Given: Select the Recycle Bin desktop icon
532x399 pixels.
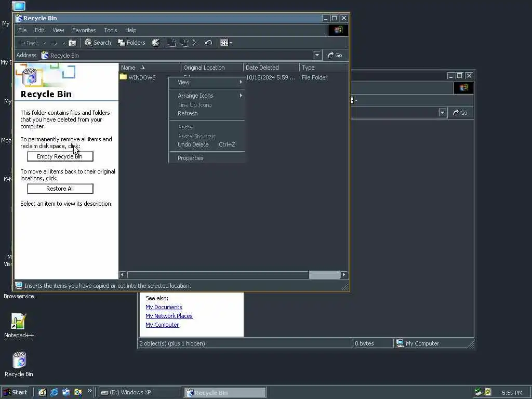Looking at the screenshot, I should (19, 364).
